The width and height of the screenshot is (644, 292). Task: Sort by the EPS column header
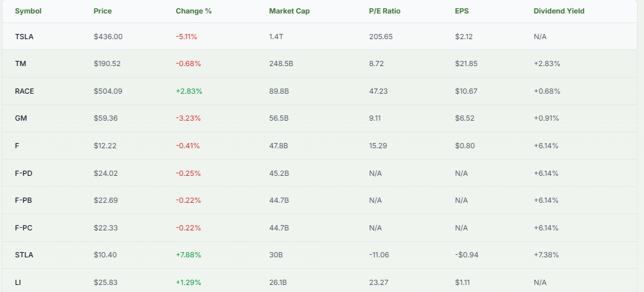[x=462, y=11]
